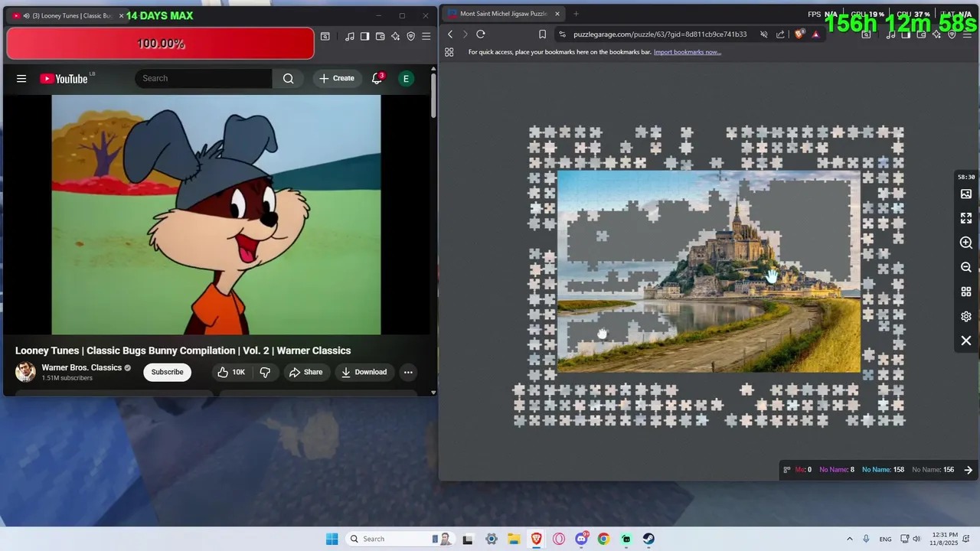Screen dimensions: 980x551
Task: Show the puzzle preview image
Action: click(x=966, y=194)
